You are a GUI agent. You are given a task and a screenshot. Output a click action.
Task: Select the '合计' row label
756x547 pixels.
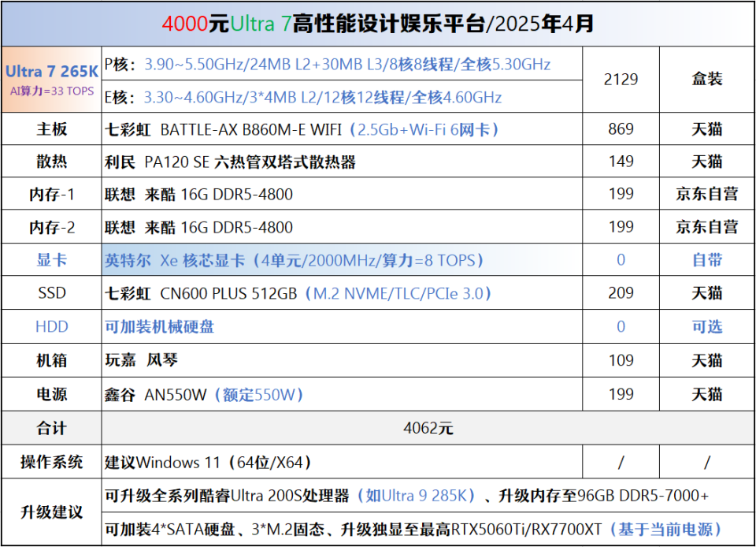click(x=52, y=428)
